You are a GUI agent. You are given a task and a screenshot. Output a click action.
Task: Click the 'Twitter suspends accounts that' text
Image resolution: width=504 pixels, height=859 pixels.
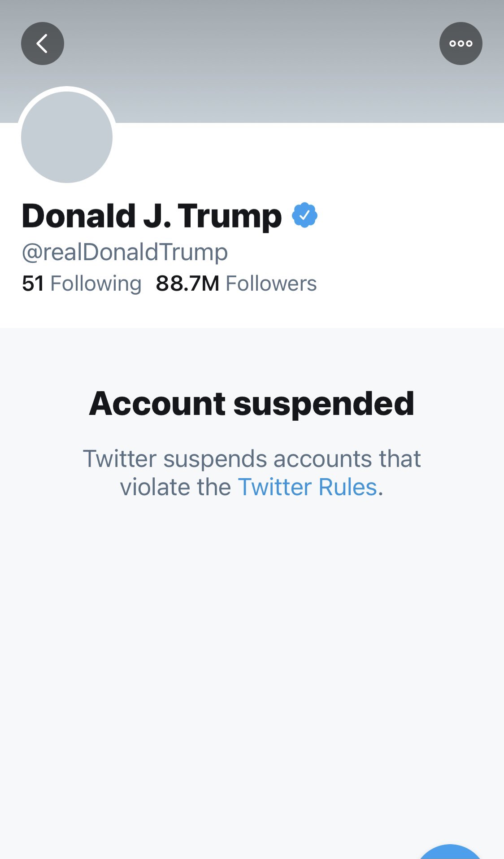click(252, 459)
